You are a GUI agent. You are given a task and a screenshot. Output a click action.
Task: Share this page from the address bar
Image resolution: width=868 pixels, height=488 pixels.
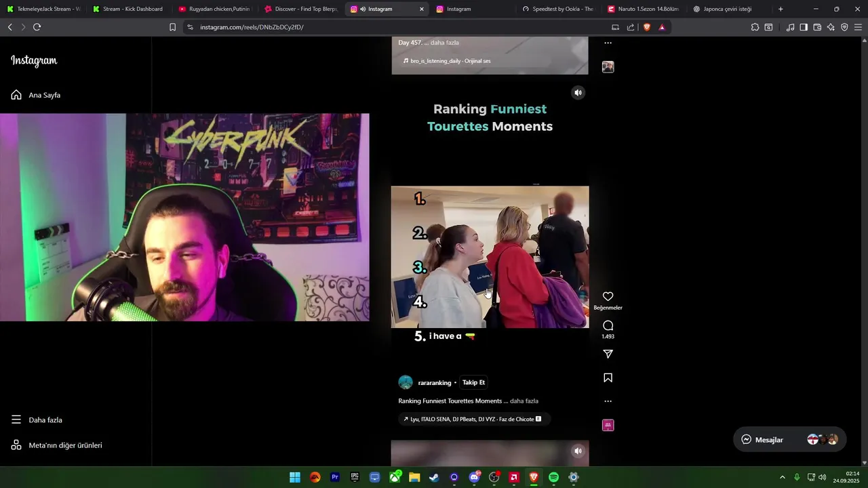pos(631,27)
